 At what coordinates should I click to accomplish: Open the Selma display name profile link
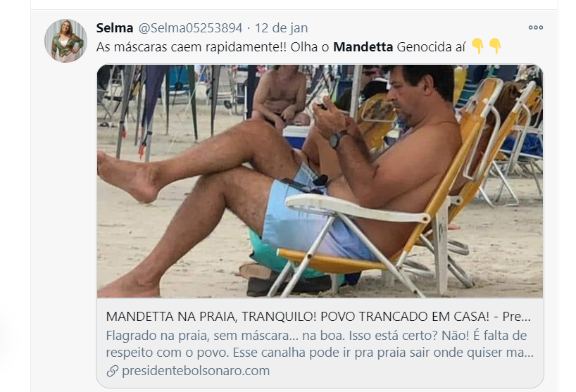tap(115, 28)
